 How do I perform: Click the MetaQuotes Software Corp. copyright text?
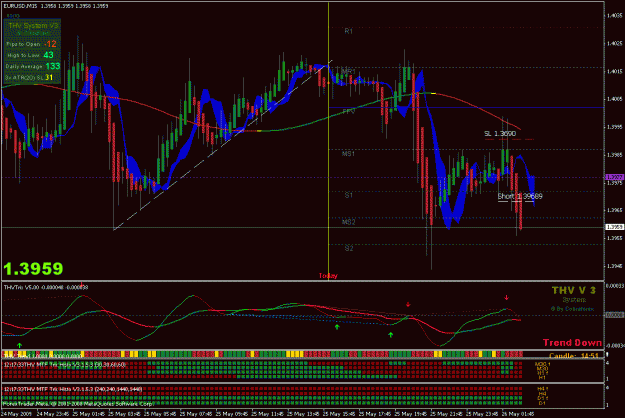78,404
